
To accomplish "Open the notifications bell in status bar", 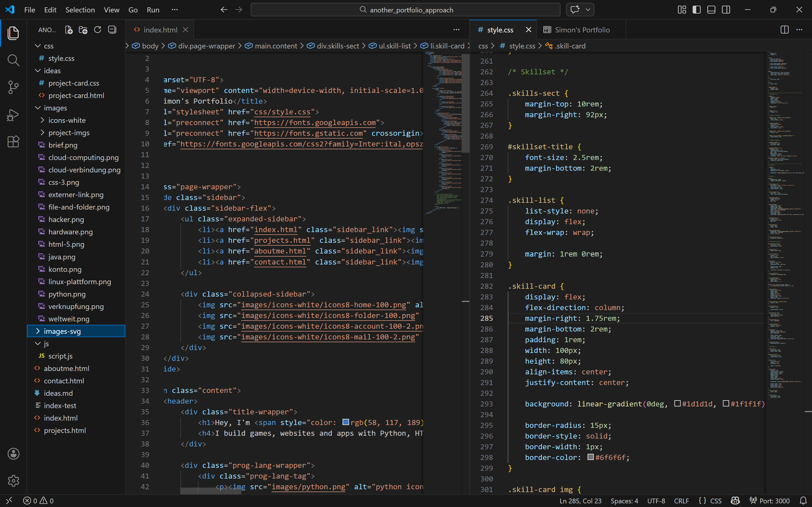I will [803, 501].
